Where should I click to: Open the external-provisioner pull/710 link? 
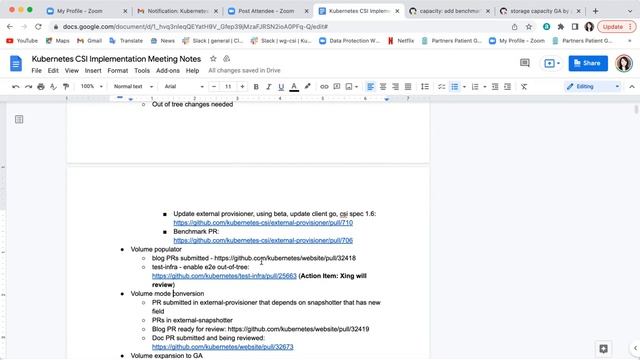(263, 222)
